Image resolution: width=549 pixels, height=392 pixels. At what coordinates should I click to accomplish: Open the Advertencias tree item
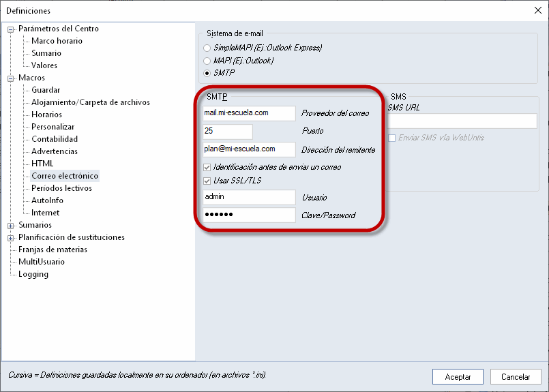[55, 151]
